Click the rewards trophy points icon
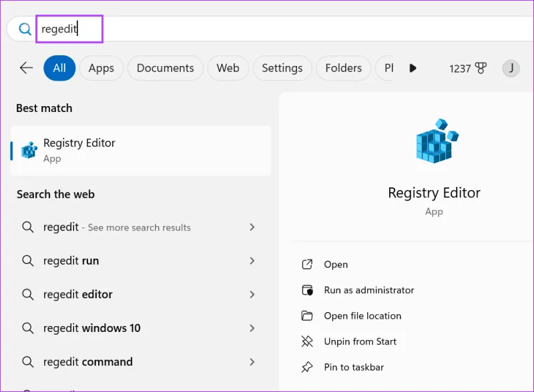 coord(481,68)
